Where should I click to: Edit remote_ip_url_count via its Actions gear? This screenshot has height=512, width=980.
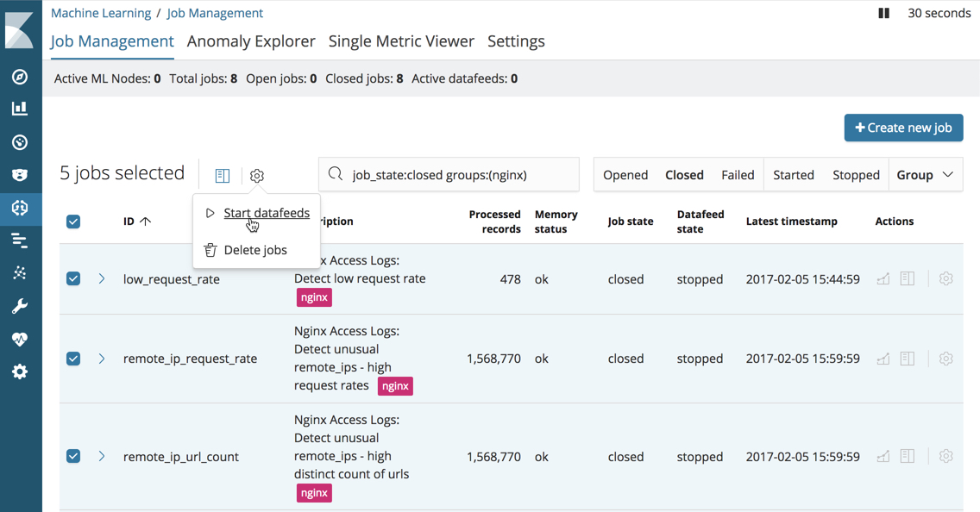945,456
